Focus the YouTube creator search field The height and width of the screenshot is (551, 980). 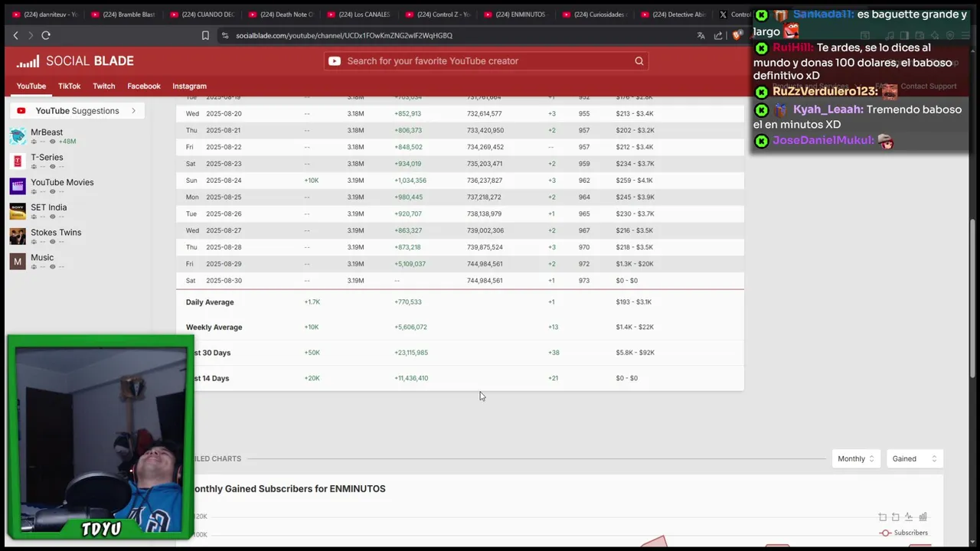pos(487,61)
